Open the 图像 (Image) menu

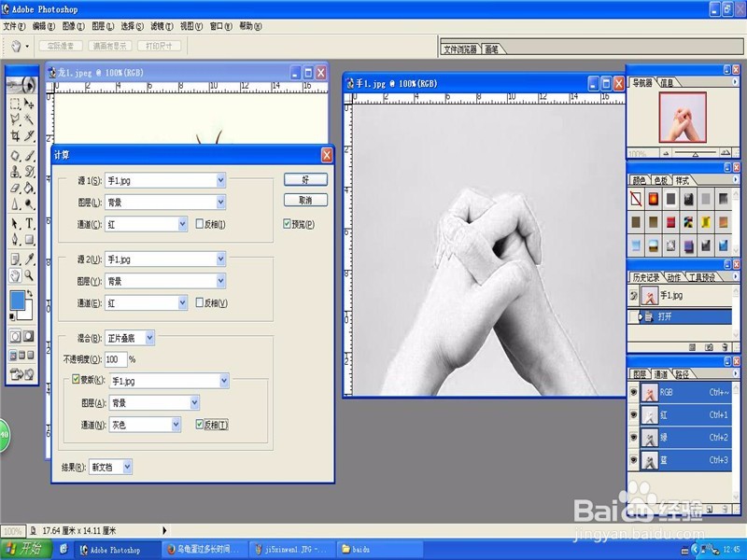point(74,26)
